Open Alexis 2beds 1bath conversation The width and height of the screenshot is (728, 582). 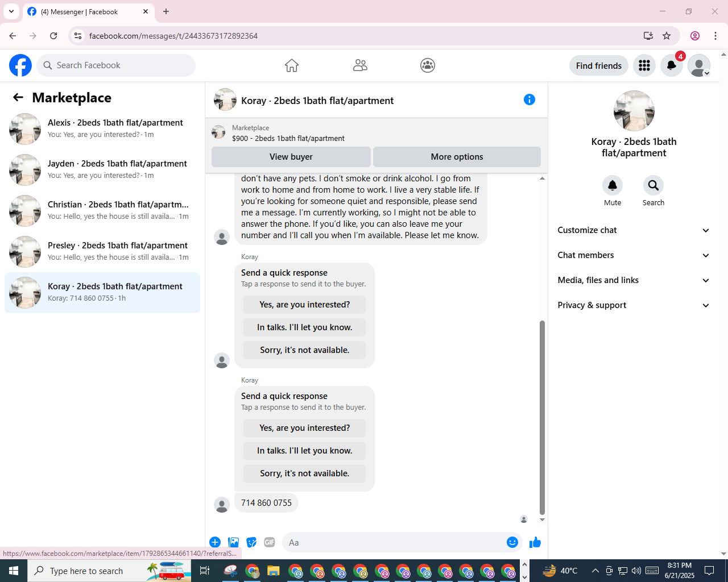(102, 129)
